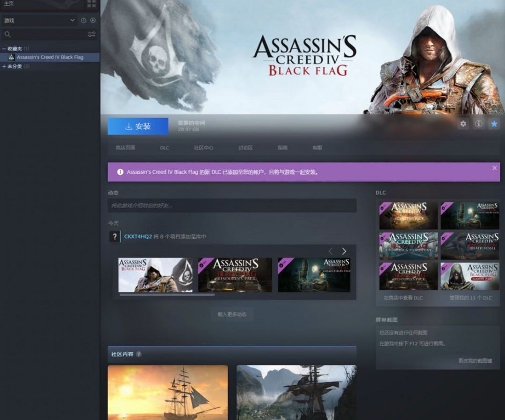Dismiss the purple DLC notification banner
505x420 pixels.
(x=494, y=168)
